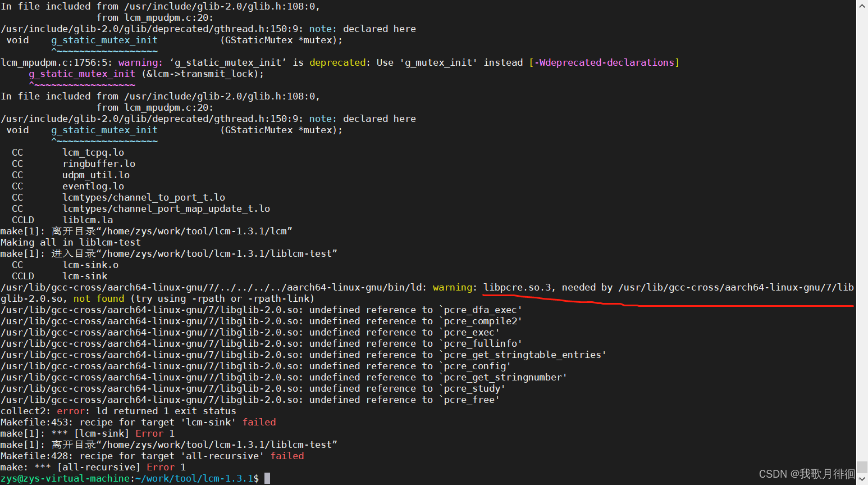Click the text 'pcre_get_stringnumber'

click(x=503, y=377)
